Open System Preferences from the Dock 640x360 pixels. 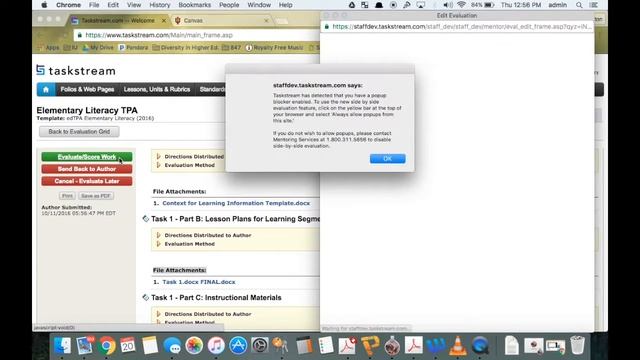260,346
